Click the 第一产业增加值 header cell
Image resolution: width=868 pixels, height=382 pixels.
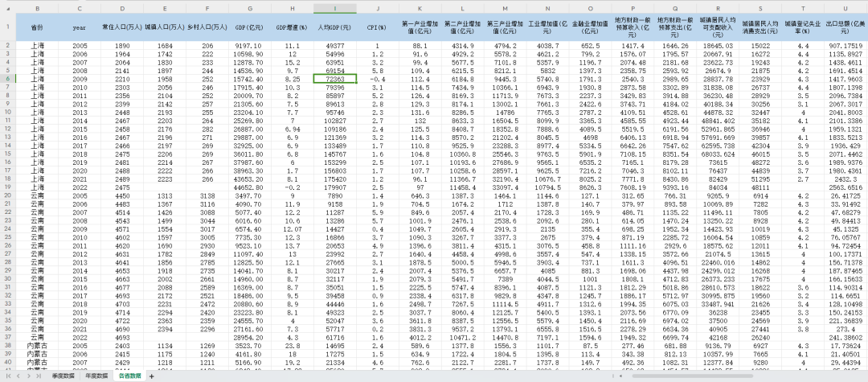(x=420, y=27)
